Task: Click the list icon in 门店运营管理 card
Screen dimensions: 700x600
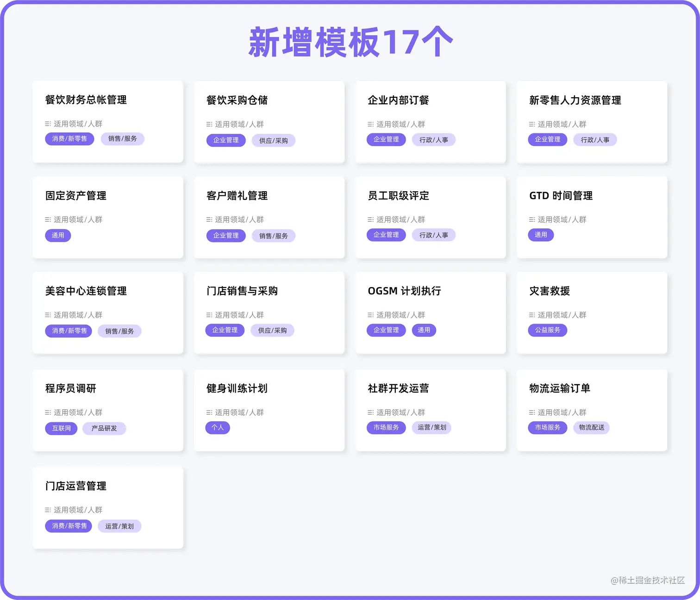Action: coord(48,510)
